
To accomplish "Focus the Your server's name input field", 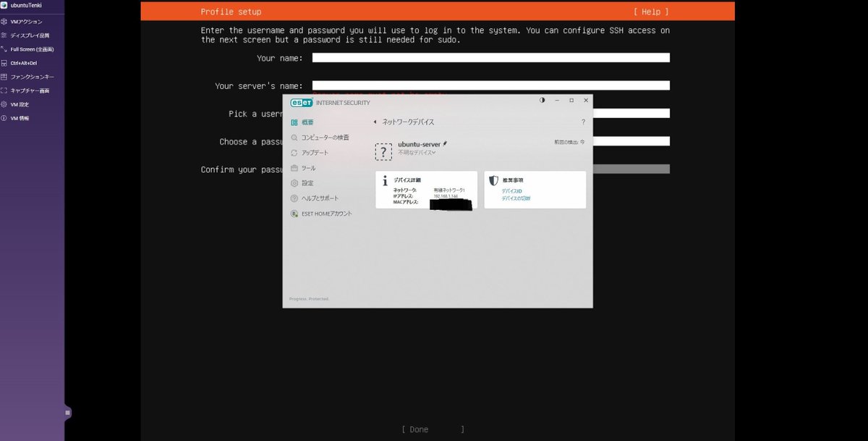I will 491,85.
